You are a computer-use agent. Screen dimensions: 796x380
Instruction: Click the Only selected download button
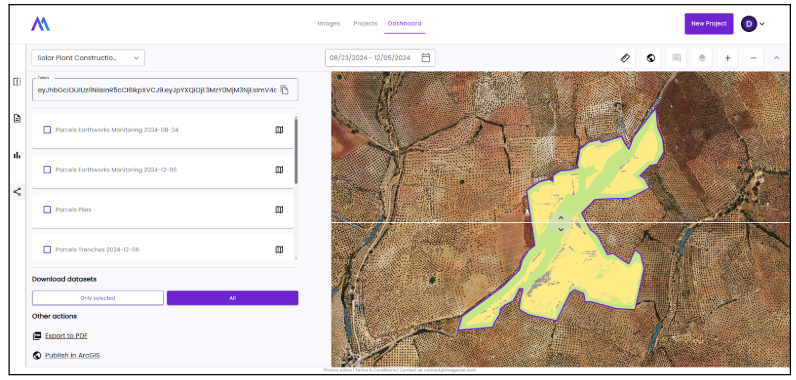(97, 298)
